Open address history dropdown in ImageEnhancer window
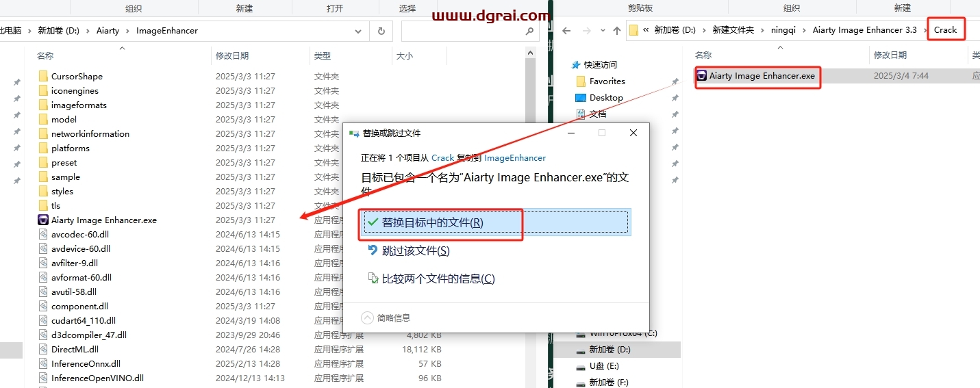This screenshot has height=388, width=980. [359, 31]
